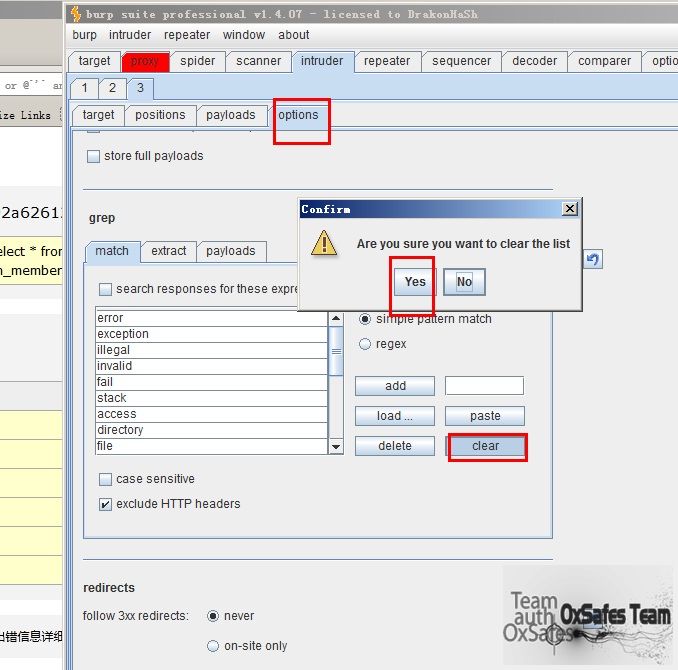This screenshot has width=678, height=670.
Task: Uncheck exclude HTTP headers
Action: (106, 504)
